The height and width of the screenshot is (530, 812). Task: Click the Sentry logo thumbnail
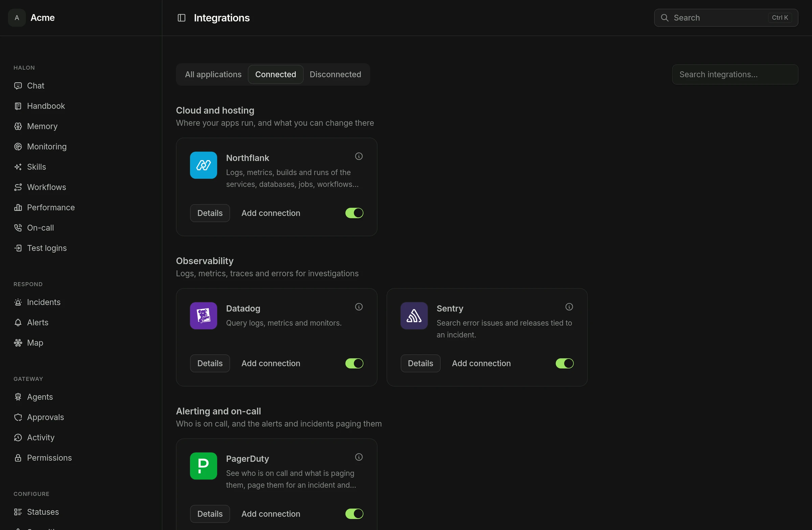[x=414, y=316]
